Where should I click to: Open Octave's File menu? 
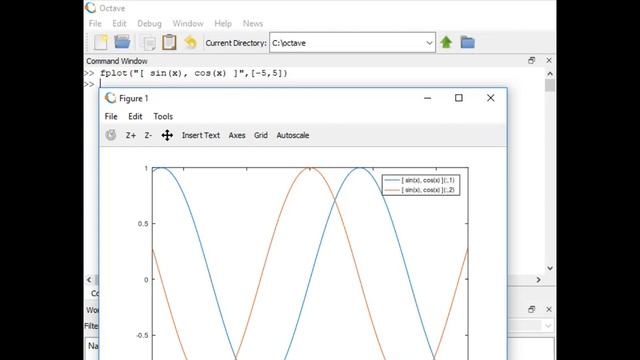pos(95,24)
